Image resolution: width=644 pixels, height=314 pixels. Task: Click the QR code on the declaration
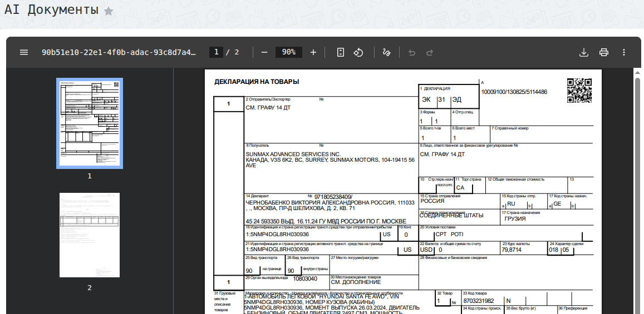579,91
